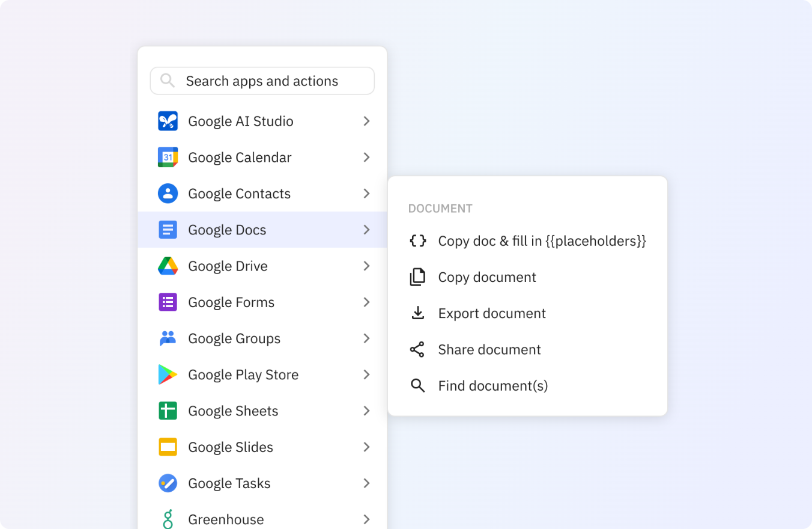Expand the Google Sheets chevron
This screenshot has height=529, width=812.
click(x=366, y=411)
